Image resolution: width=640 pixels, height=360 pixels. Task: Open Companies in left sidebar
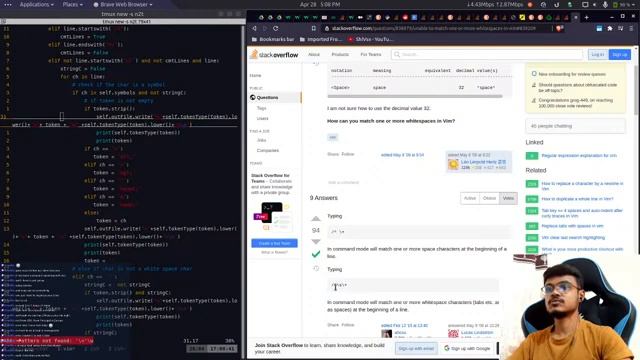click(x=268, y=150)
